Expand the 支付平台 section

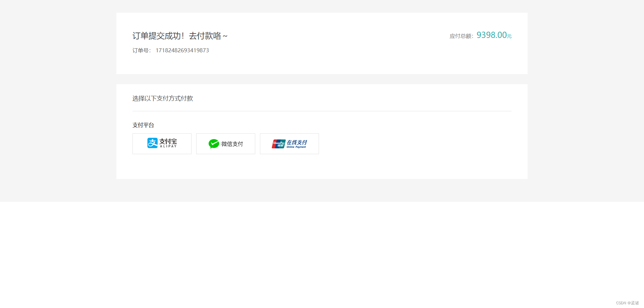[143, 125]
